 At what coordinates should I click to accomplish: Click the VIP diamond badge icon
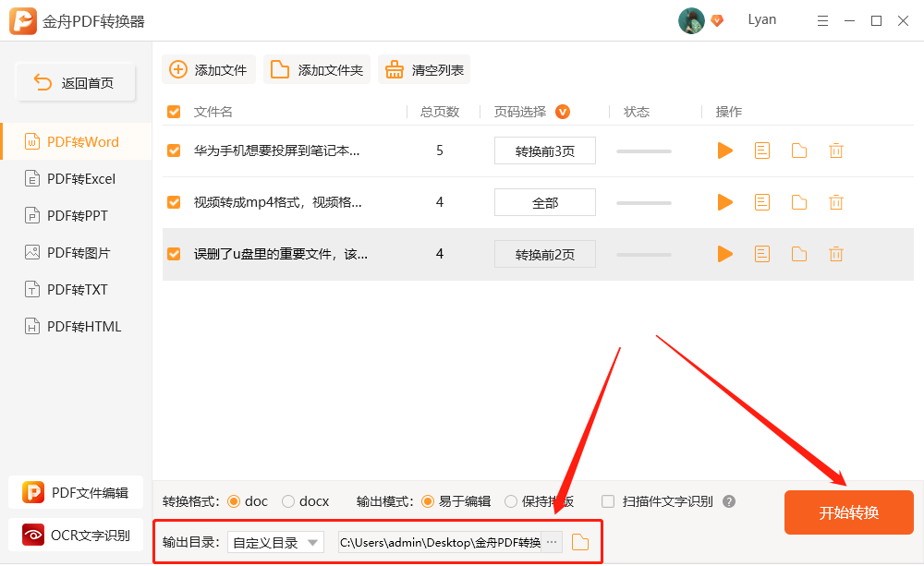[x=717, y=20]
